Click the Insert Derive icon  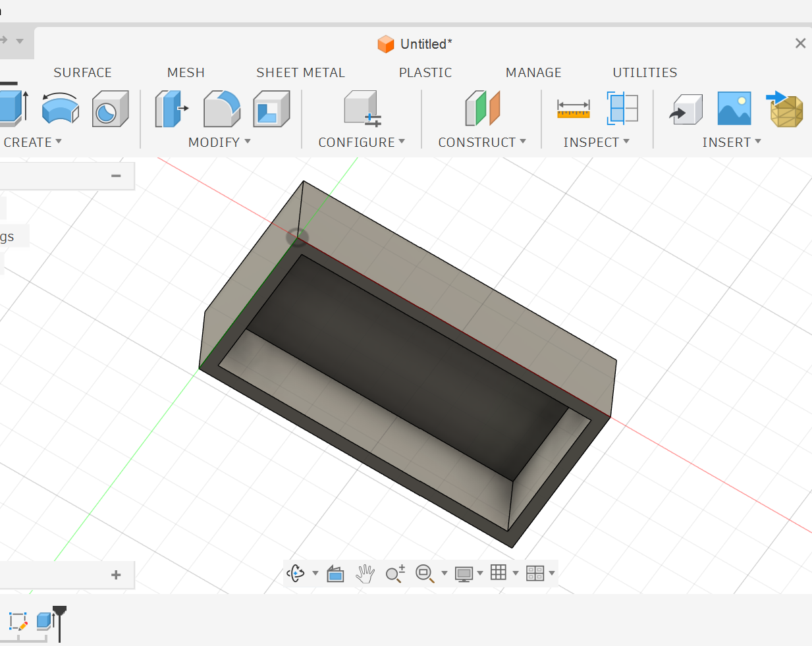(x=686, y=109)
